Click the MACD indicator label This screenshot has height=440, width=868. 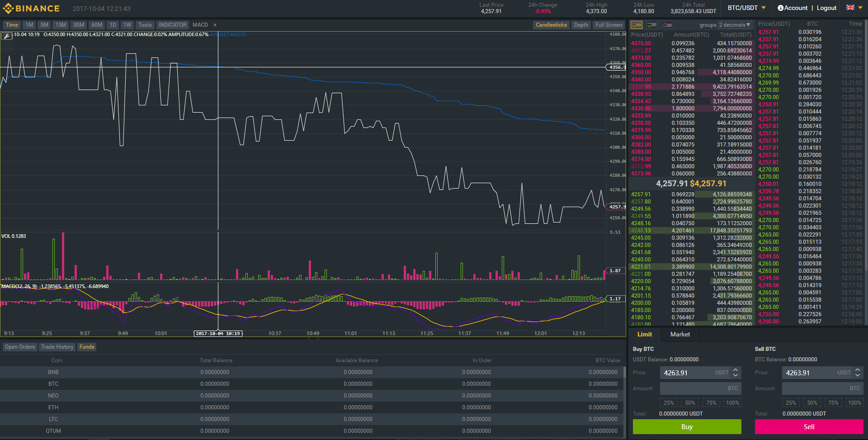pos(200,25)
